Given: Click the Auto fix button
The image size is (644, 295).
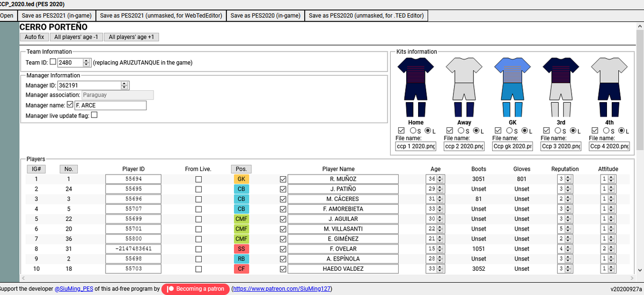Looking at the screenshot, I should click(x=34, y=37).
